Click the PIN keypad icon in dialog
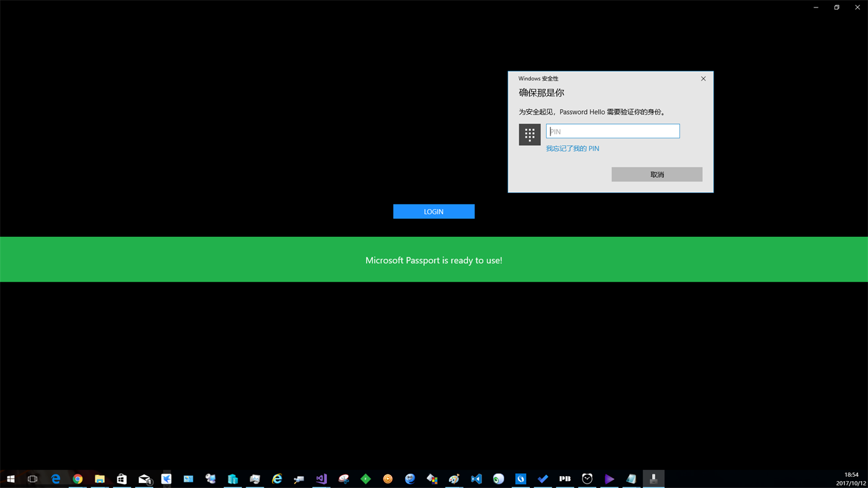 click(529, 134)
